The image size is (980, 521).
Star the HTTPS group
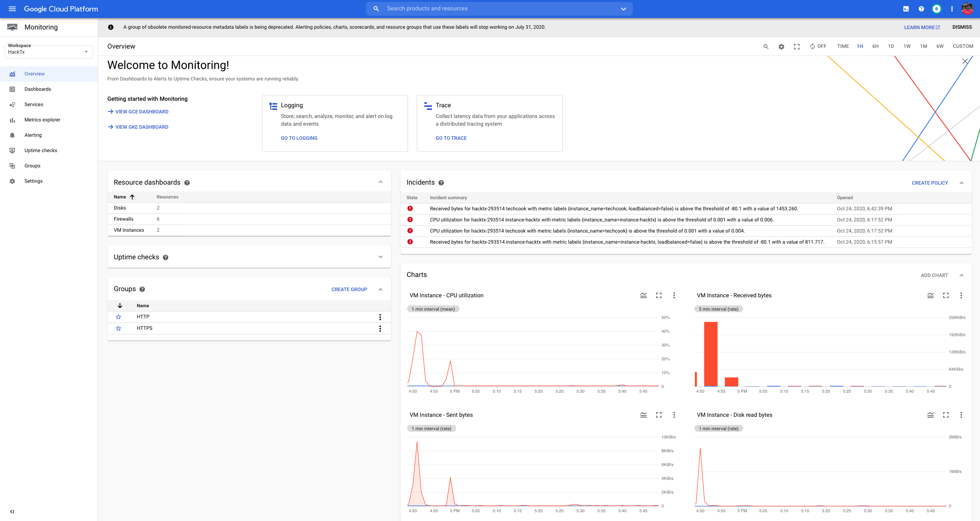(x=118, y=328)
